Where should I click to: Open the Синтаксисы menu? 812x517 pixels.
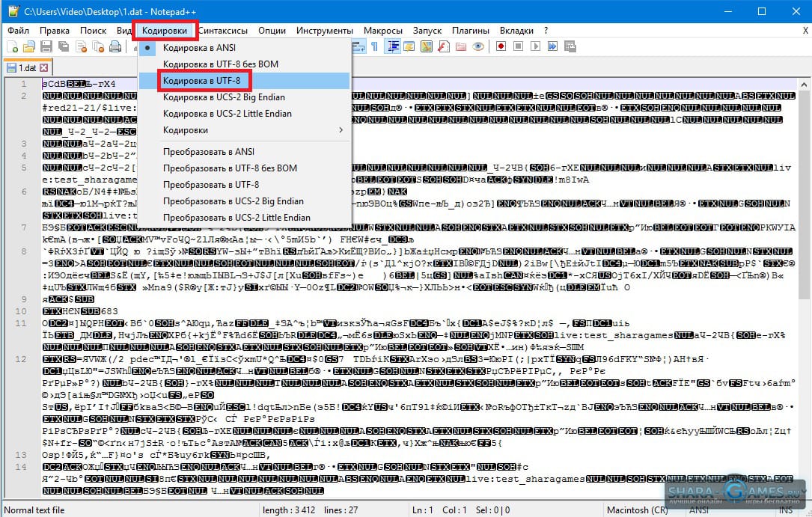[223, 31]
